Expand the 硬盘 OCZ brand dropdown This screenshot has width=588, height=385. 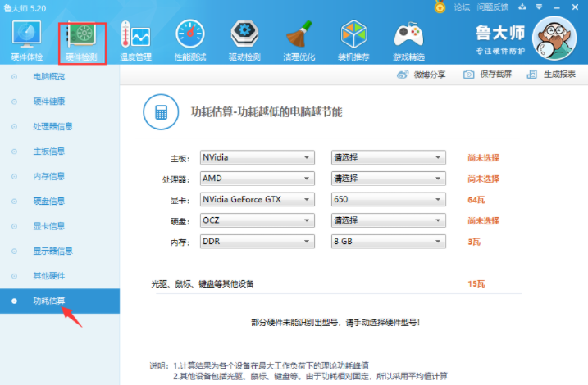coord(257,220)
